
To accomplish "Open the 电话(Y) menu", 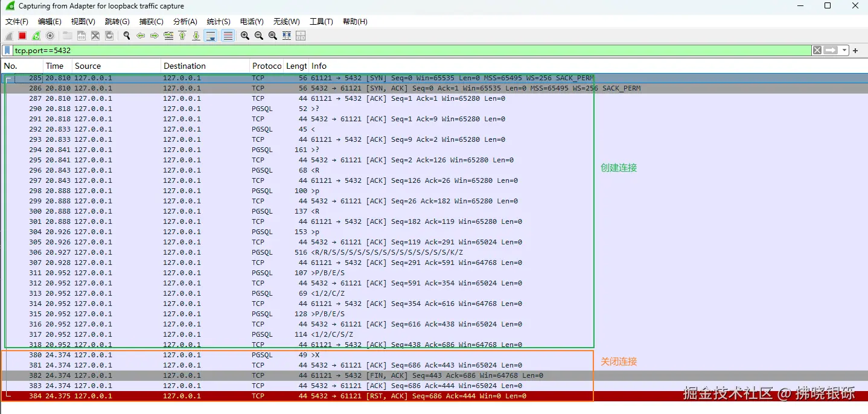I will pyautogui.click(x=252, y=21).
